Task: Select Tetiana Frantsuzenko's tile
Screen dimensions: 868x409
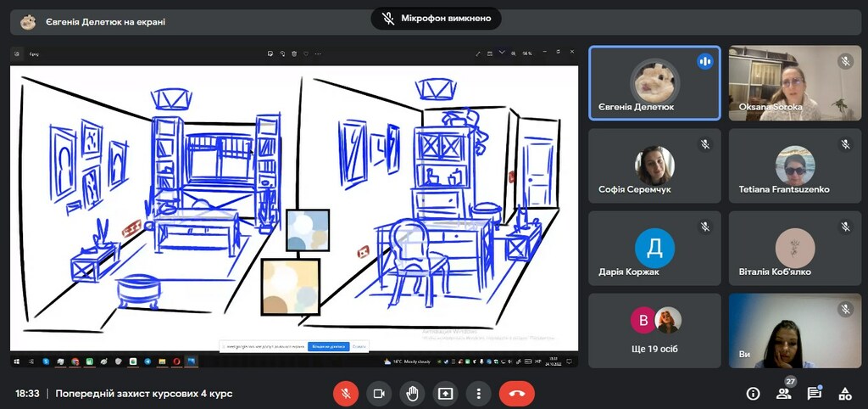Action: click(x=795, y=165)
